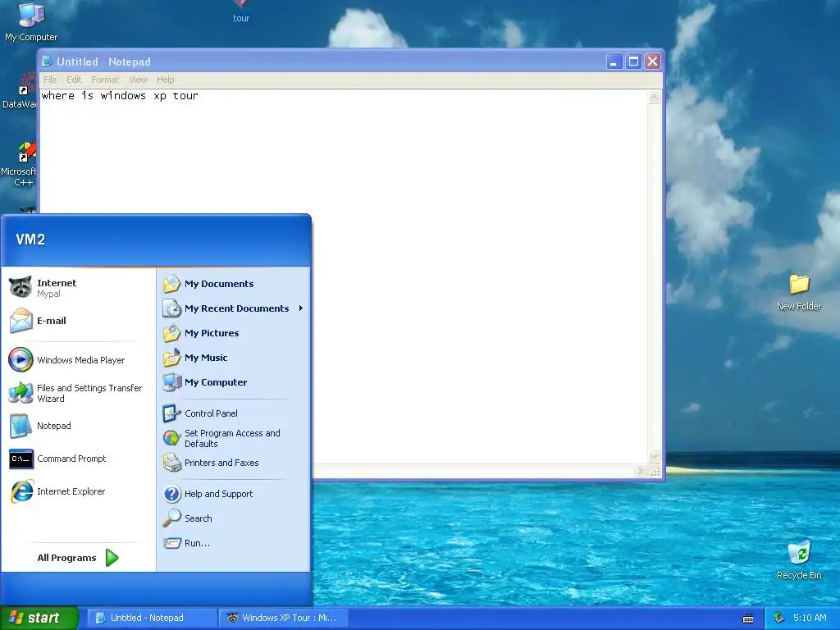Switch to Untitled - Notepad taskbar button
The image size is (840, 630).
pyautogui.click(x=152, y=618)
